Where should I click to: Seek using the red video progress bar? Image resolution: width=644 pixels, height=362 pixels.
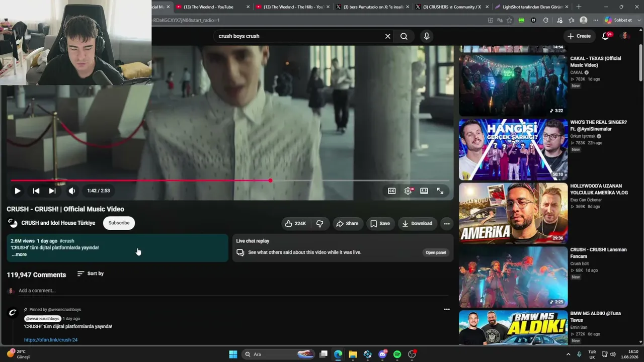(230, 180)
